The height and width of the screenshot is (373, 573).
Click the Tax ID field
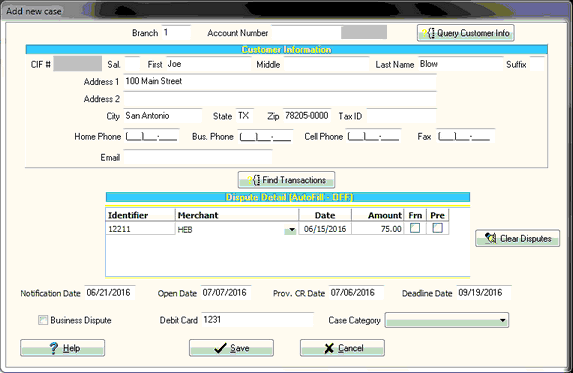click(401, 116)
